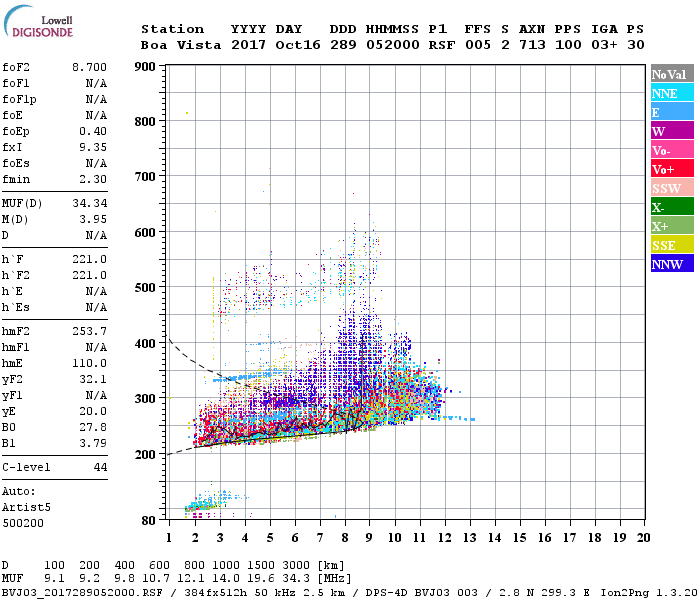Click the Lowell Digisonde logo
700x600 pixels.
coord(38,21)
